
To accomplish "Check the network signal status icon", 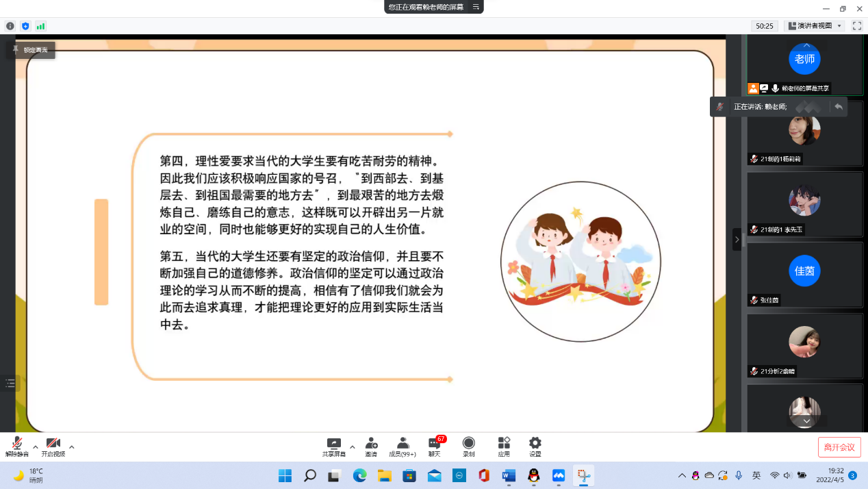I will click(40, 26).
